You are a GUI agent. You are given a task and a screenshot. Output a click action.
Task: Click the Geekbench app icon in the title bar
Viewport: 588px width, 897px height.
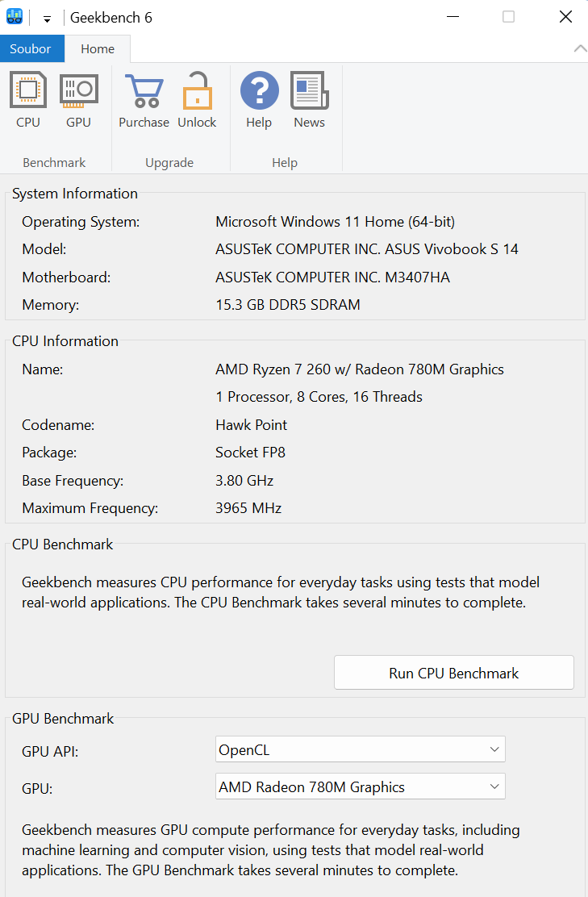15,16
